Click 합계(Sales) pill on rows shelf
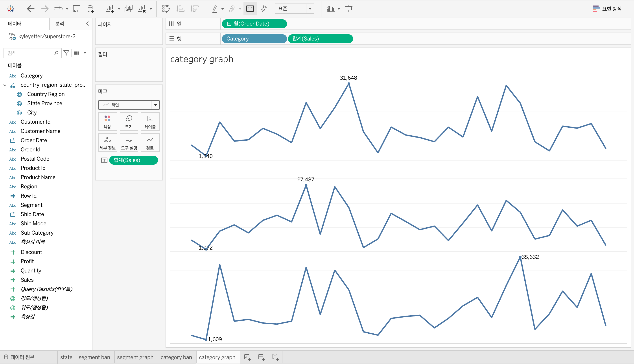Image resolution: width=634 pixels, height=364 pixels. (x=320, y=39)
